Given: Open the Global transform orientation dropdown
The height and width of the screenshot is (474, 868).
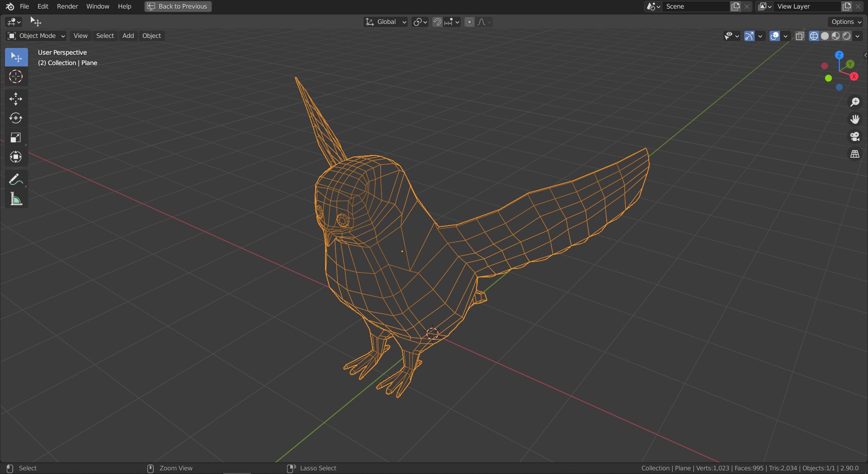Looking at the screenshot, I should click(x=386, y=22).
